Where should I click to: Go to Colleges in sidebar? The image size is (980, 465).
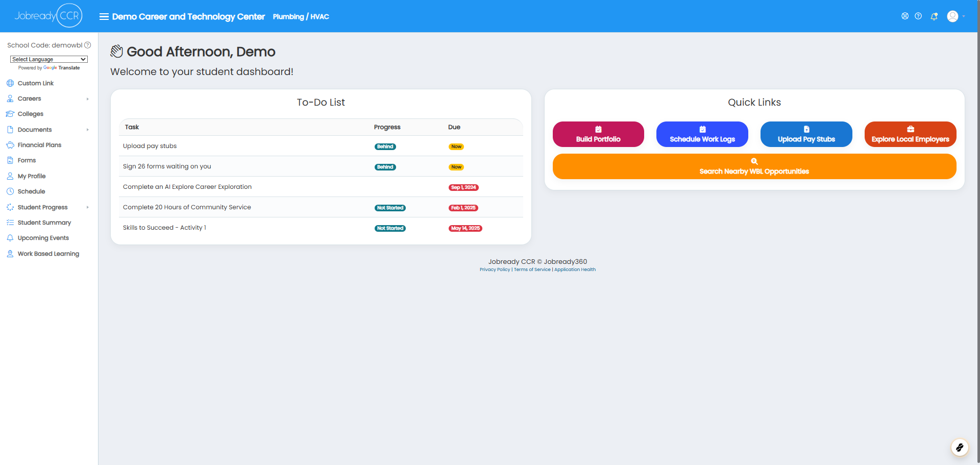pos(31,114)
